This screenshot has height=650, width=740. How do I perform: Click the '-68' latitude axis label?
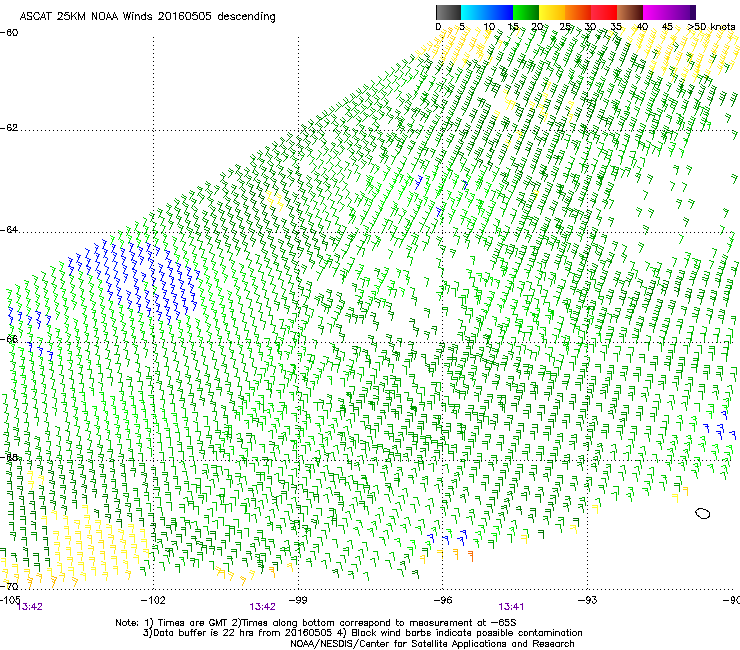pyautogui.click(x=9, y=457)
